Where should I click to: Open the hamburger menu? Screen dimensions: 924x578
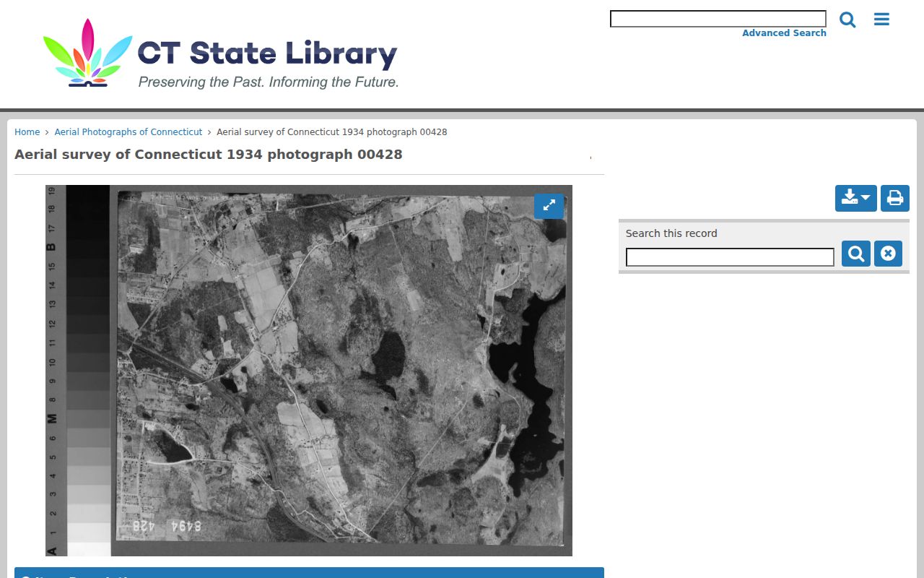881,20
